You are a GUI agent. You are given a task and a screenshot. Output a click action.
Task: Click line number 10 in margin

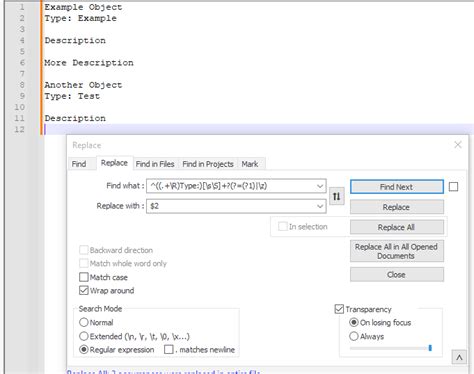19,107
